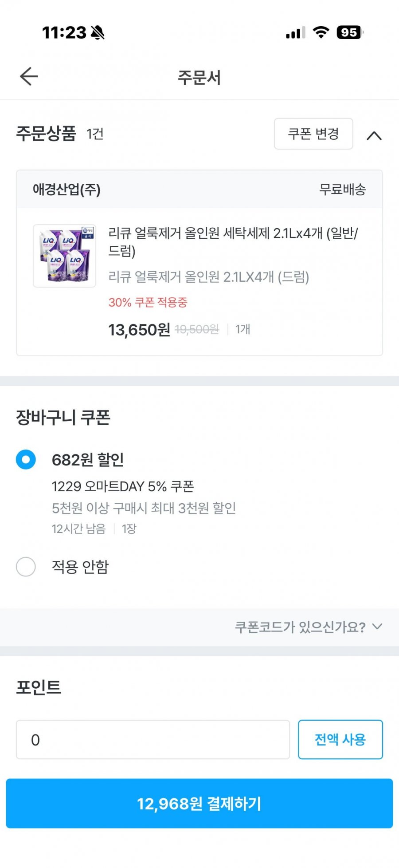
Task: Tap the 포인트 input field
Action: tap(153, 739)
